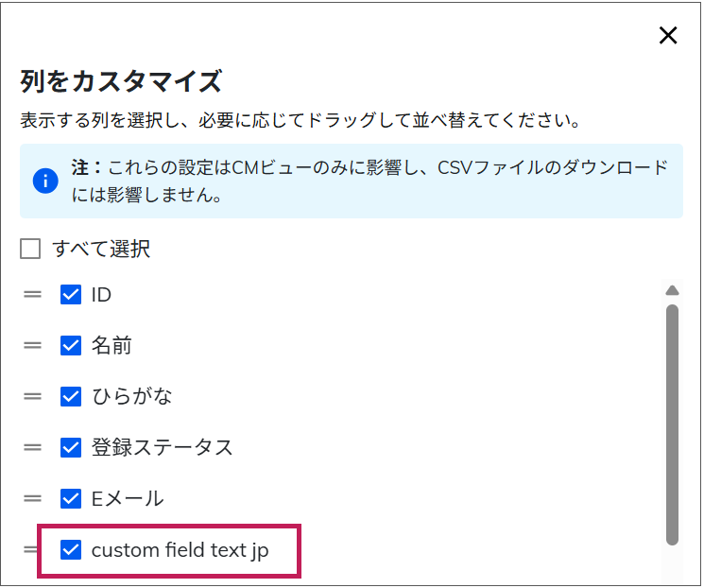
Task: Click the custom field text jp label
Action: point(180,549)
